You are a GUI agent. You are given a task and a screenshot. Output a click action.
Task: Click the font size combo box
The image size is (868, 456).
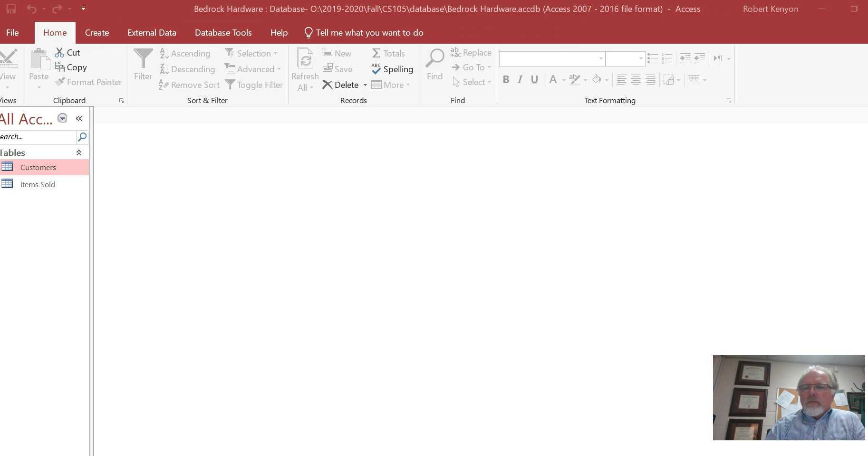click(625, 58)
